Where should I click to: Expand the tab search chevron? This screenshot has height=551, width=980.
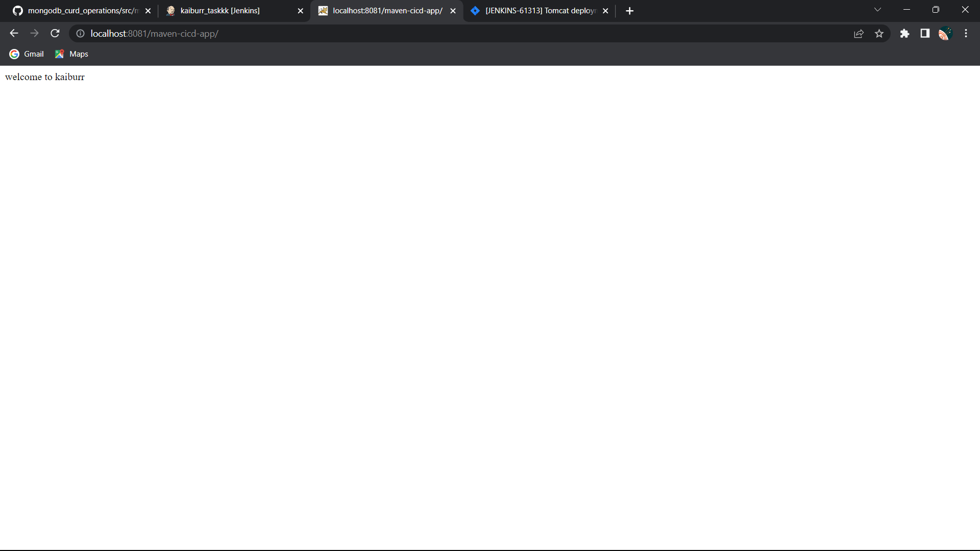(x=877, y=10)
